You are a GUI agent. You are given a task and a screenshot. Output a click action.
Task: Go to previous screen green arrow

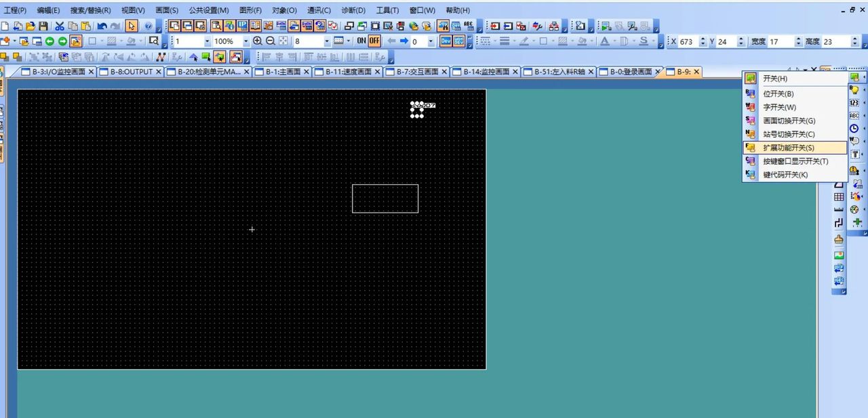point(50,41)
